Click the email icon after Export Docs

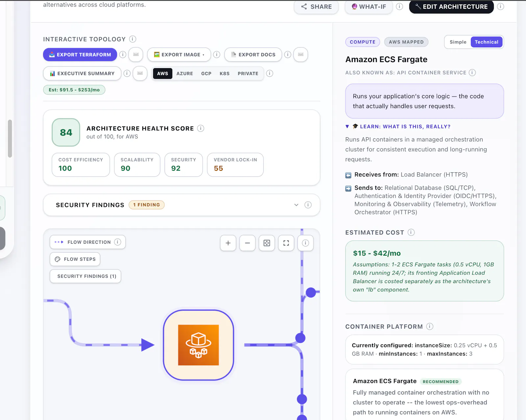coord(300,55)
